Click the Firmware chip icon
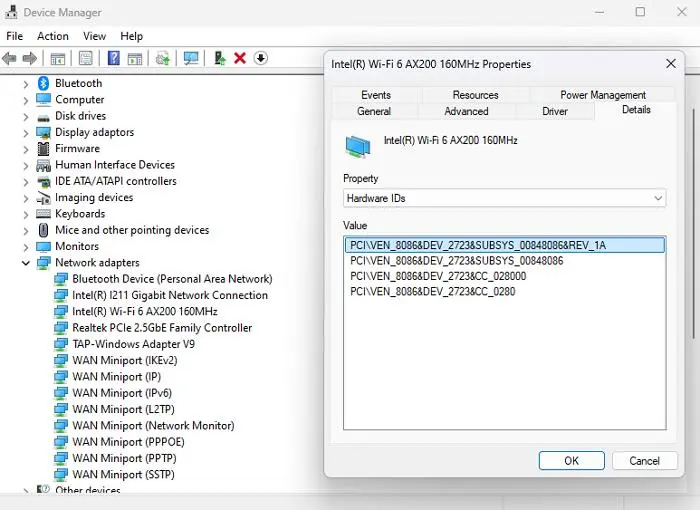This screenshot has height=510, width=700. pos(43,149)
